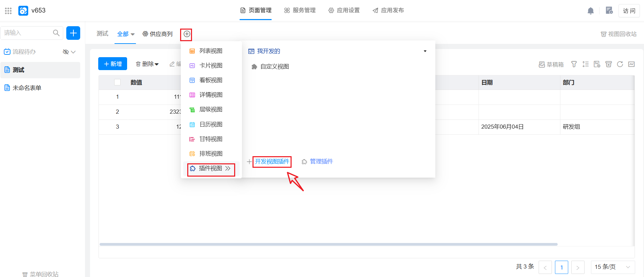Open the 15 条/页 page size dropdown
644x277 pixels.
[x=612, y=267]
